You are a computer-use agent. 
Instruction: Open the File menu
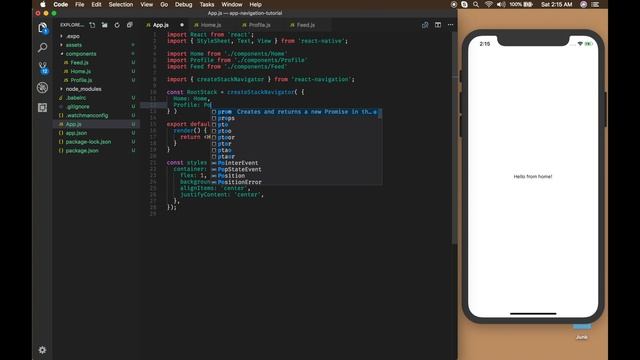(x=80, y=4)
